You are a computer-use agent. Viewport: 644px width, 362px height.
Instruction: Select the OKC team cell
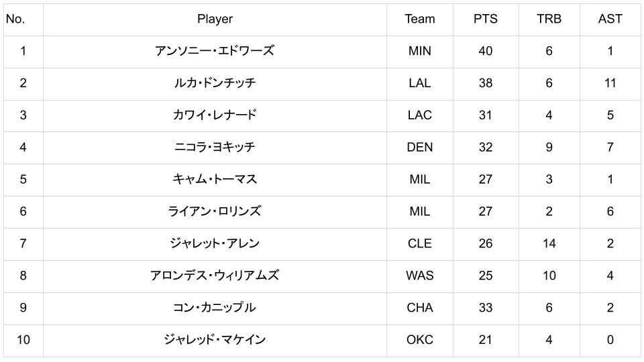419,340
